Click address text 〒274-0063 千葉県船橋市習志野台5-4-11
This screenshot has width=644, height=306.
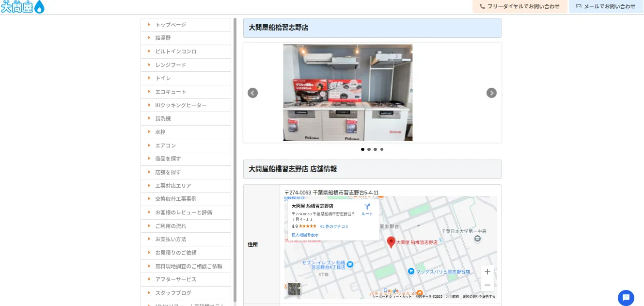click(331, 193)
